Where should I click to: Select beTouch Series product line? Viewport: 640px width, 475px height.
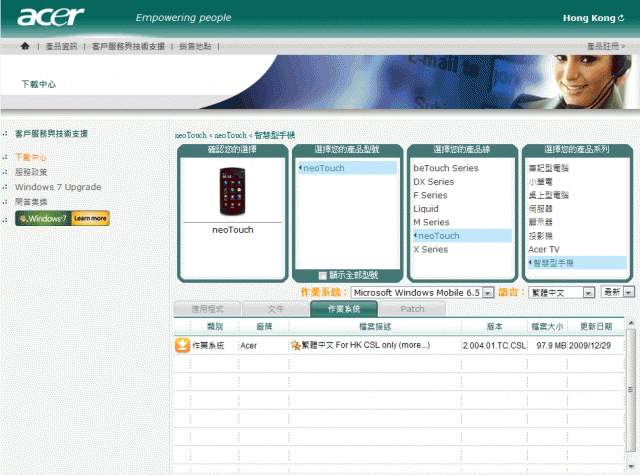pyautogui.click(x=446, y=168)
